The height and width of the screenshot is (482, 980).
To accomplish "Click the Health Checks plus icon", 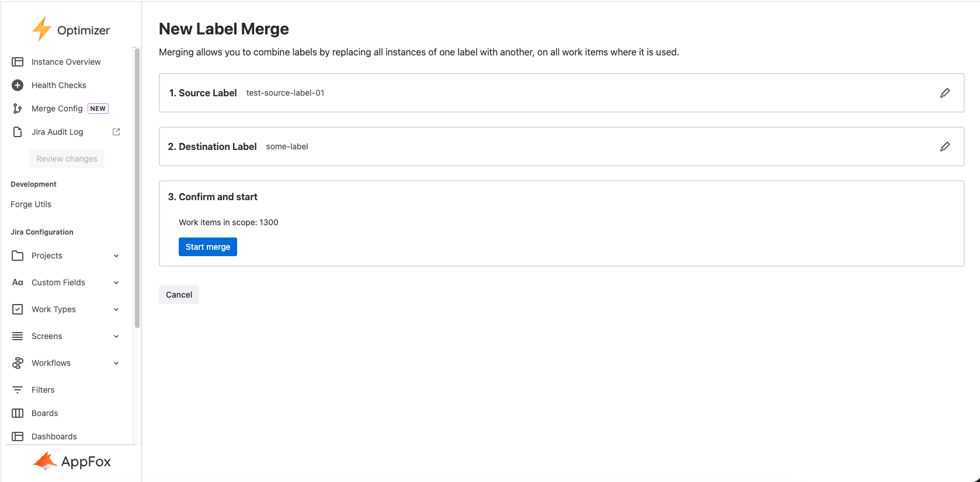I will coord(18,85).
